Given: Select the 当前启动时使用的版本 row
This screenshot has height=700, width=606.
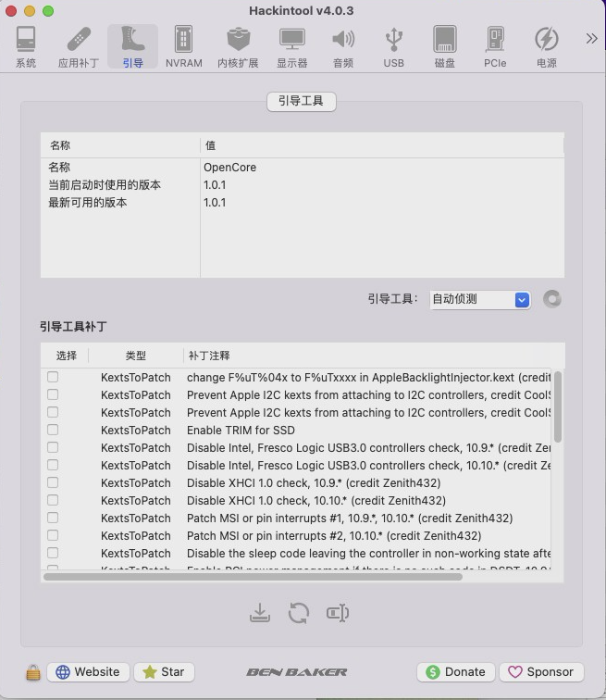Looking at the screenshot, I should tap(303, 185).
